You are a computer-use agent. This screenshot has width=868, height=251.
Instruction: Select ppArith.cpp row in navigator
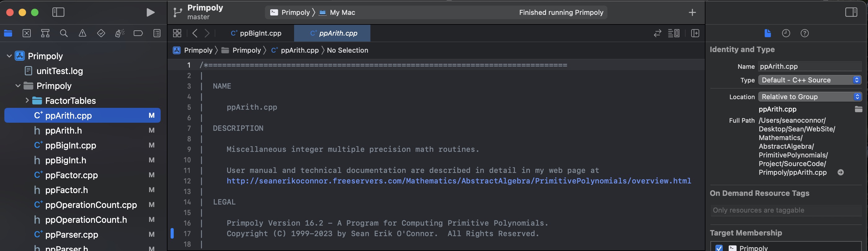(82, 115)
